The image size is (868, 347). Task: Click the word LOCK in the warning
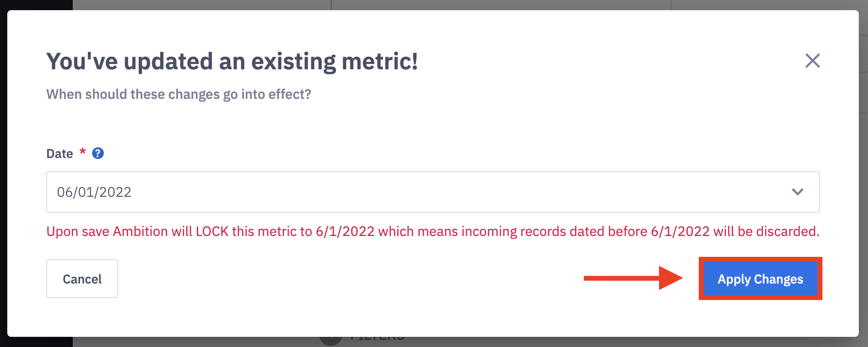[x=212, y=232]
